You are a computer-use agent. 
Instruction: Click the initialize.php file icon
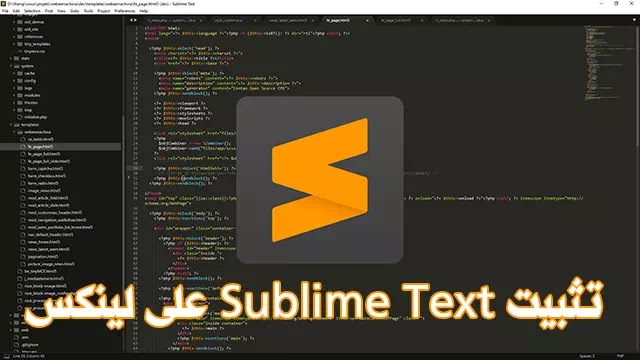coord(20,117)
